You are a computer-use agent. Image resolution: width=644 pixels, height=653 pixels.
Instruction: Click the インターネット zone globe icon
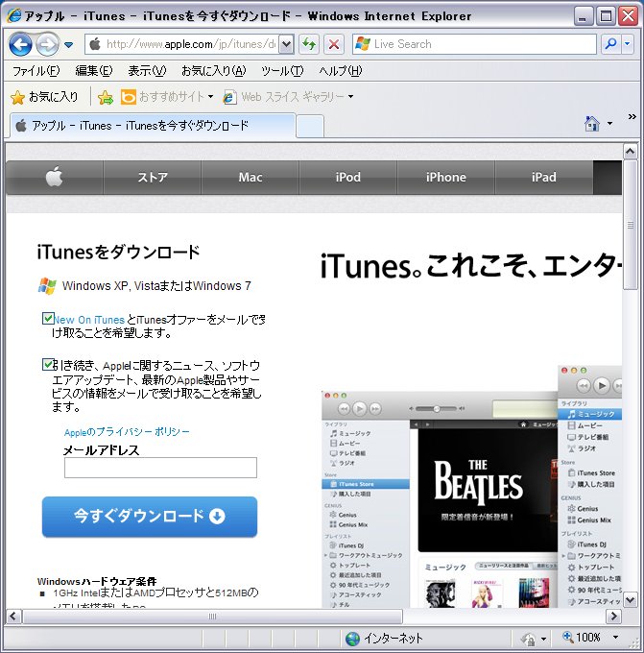[x=352, y=639]
